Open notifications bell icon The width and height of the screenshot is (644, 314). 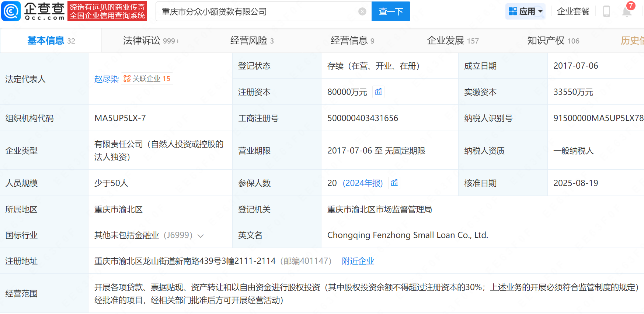coord(627,11)
